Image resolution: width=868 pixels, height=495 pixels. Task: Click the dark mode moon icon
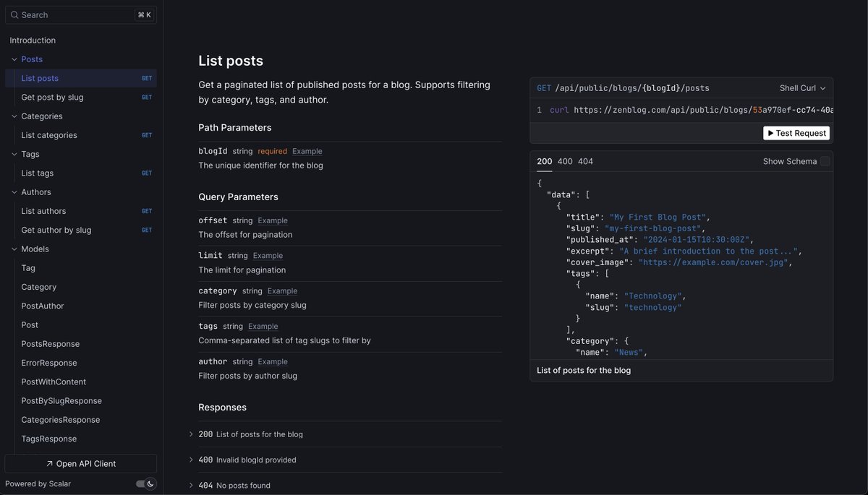point(150,483)
